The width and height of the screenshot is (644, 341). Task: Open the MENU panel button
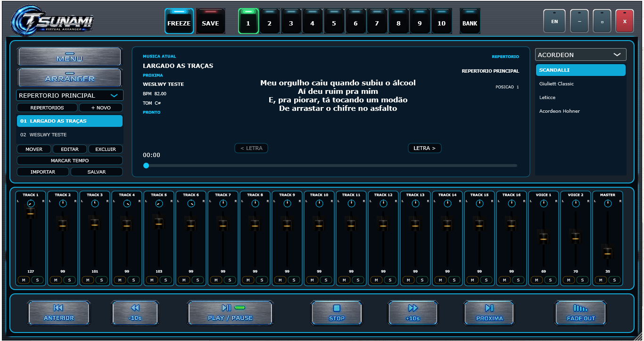pos(70,58)
